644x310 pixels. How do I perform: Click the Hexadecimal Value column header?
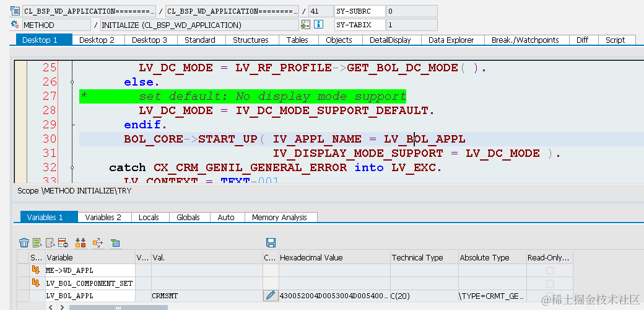[x=334, y=258]
